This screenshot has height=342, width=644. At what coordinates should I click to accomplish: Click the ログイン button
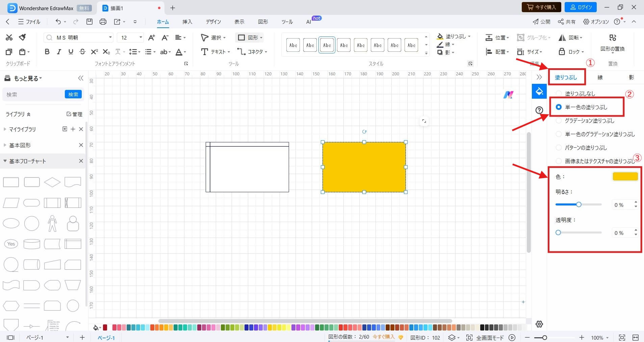(581, 7)
